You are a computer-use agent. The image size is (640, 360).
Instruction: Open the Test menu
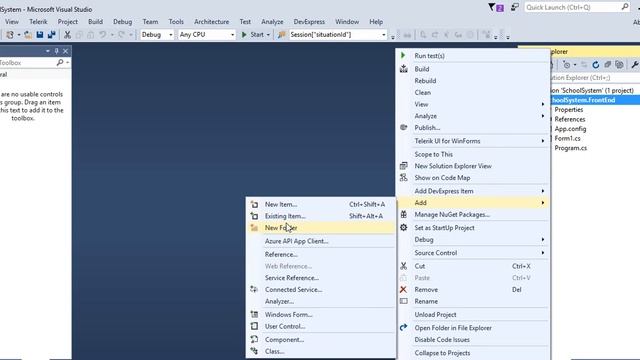[x=245, y=22]
